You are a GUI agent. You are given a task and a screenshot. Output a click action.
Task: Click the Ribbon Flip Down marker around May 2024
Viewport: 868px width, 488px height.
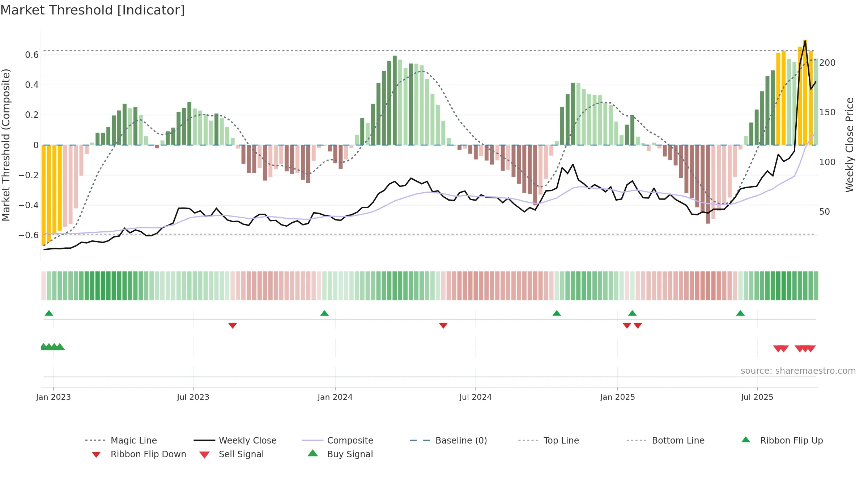tap(443, 326)
